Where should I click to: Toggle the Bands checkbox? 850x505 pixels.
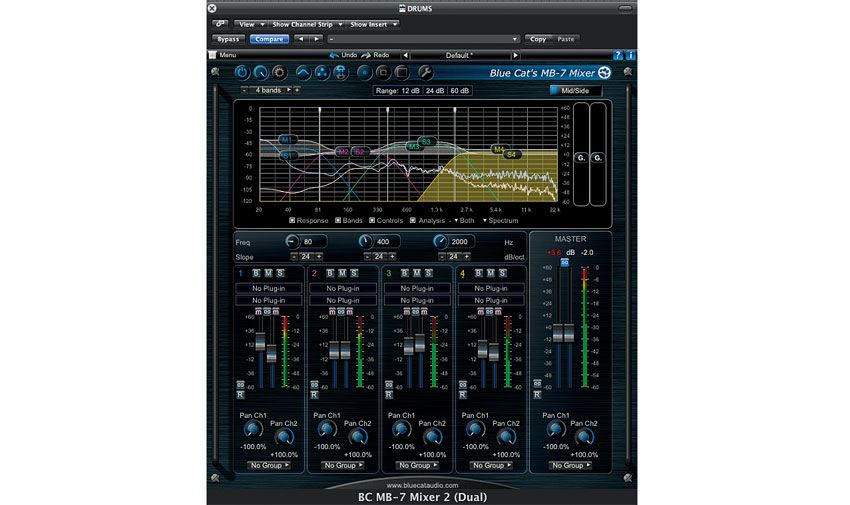pyautogui.click(x=338, y=221)
